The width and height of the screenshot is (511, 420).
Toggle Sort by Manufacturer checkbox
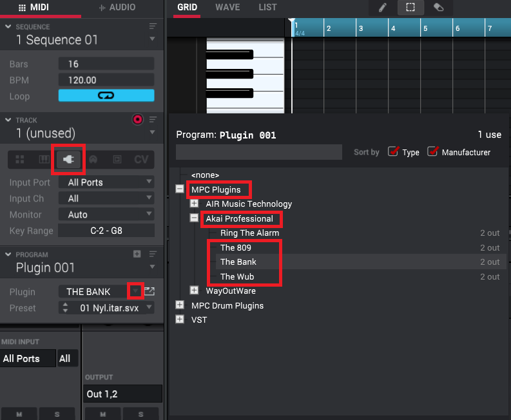pyautogui.click(x=433, y=151)
